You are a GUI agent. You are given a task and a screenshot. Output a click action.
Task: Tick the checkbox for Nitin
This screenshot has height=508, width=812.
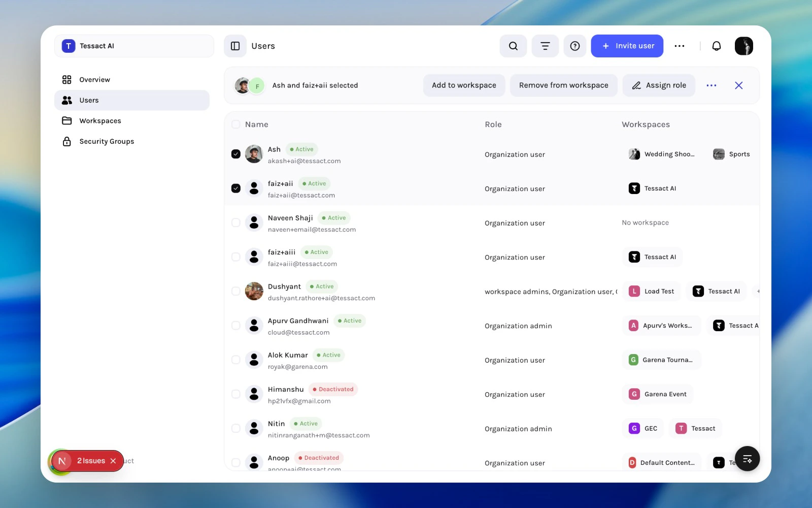pyautogui.click(x=236, y=428)
